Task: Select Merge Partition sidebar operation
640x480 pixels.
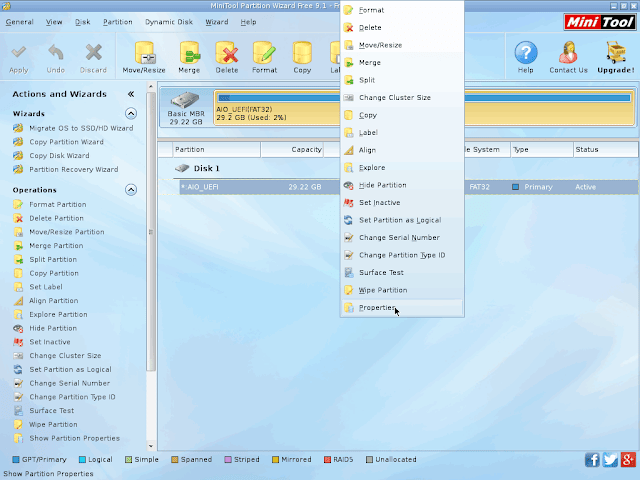Action: click(56, 246)
